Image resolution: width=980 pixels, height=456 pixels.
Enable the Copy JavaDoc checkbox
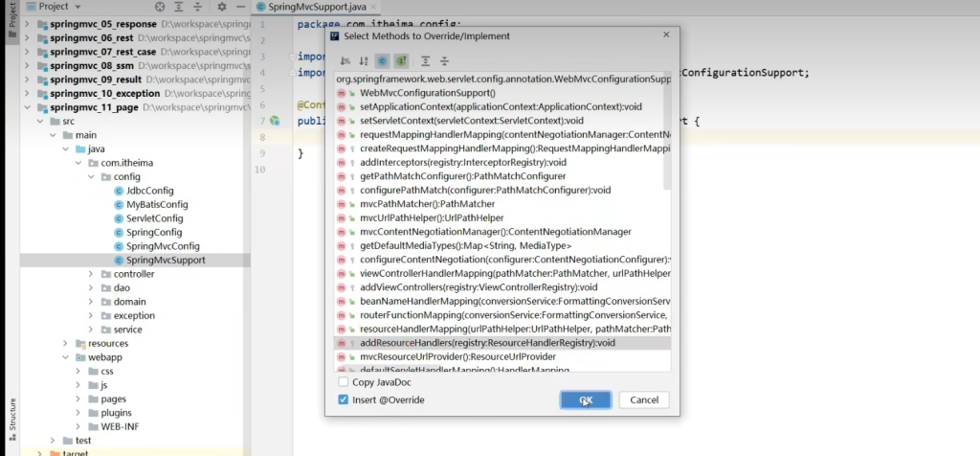click(x=344, y=382)
